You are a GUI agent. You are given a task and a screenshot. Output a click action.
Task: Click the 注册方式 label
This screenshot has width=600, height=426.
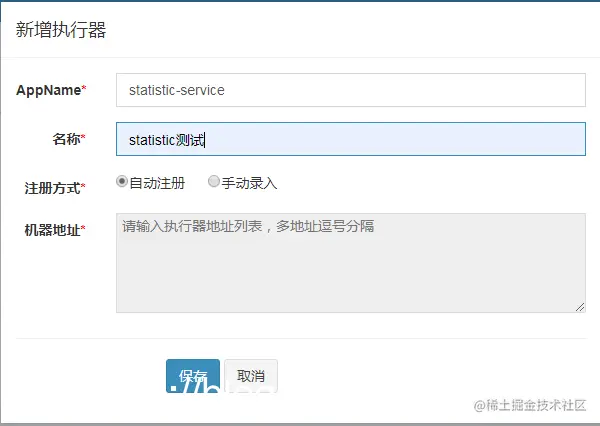[55, 188]
